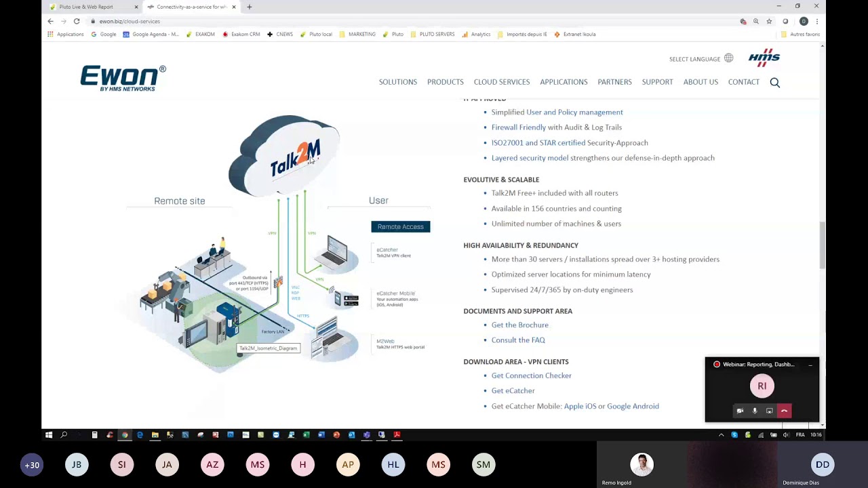Show hidden system tray icons
This screenshot has height=488, width=868.
[721, 435]
